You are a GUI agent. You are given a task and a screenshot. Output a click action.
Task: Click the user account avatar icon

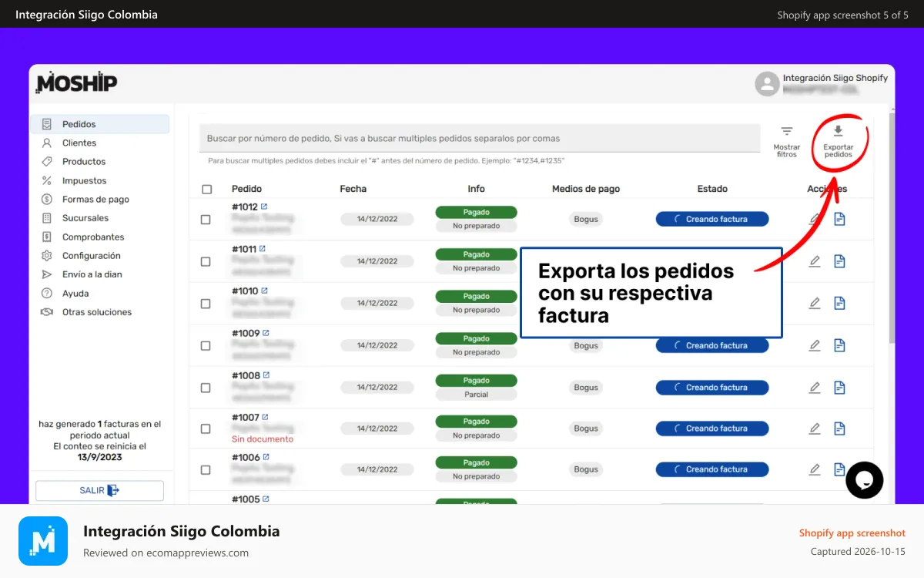(767, 84)
